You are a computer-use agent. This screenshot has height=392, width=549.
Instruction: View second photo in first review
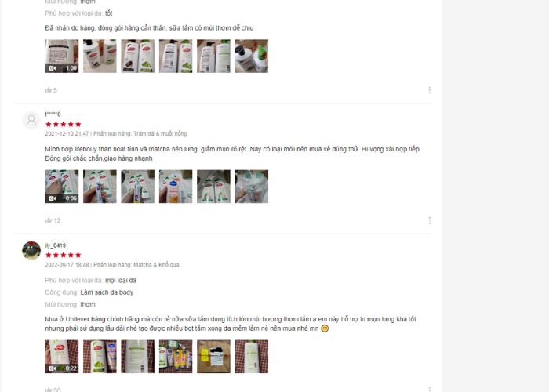pyautogui.click(x=100, y=56)
